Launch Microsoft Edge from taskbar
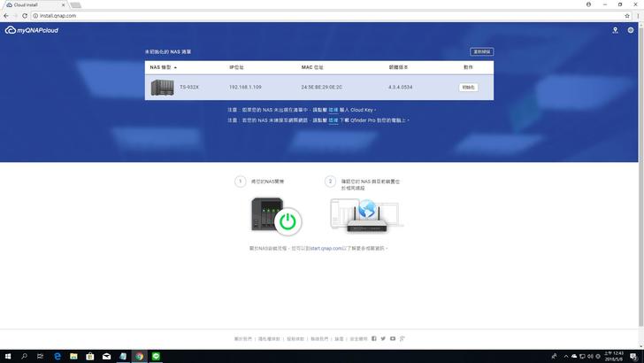 coord(57,356)
